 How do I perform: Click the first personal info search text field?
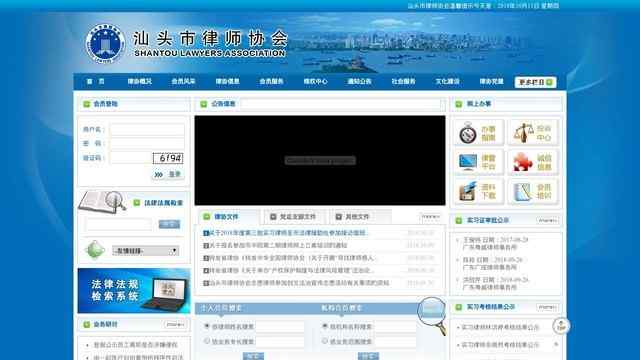point(280,327)
